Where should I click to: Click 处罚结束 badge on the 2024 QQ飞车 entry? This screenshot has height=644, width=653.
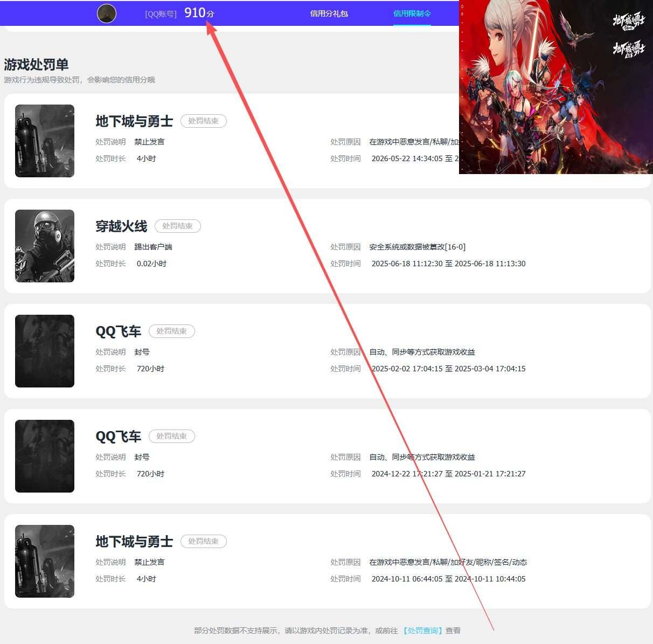click(x=172, y=436)
